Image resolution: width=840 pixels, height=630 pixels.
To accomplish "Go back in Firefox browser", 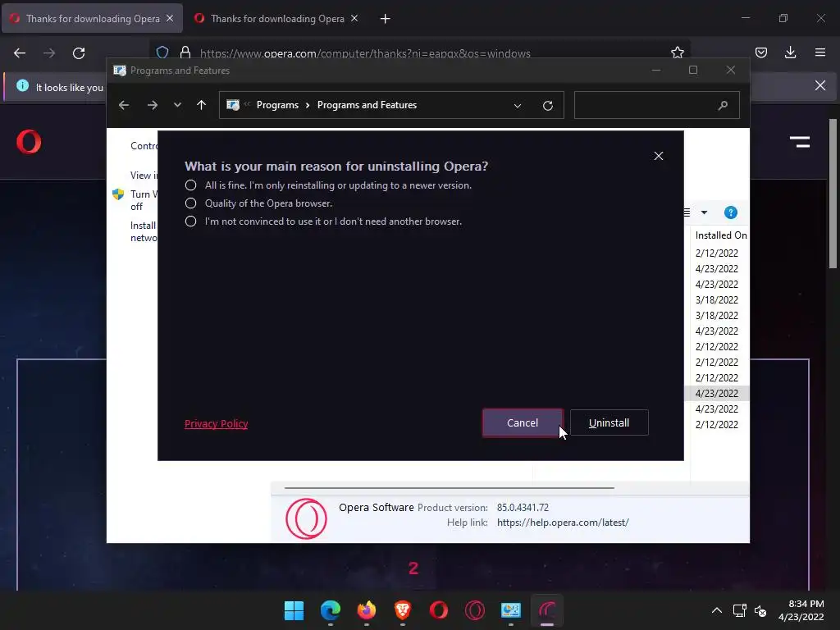I will click(20, 53).
